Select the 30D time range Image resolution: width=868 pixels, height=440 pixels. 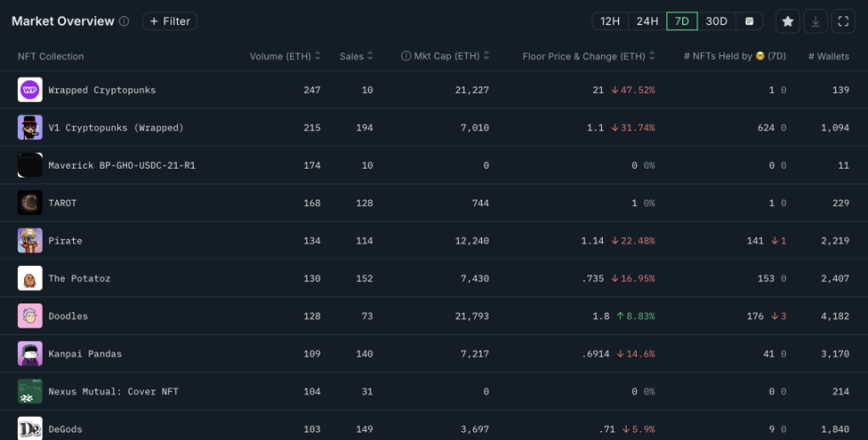716,21
